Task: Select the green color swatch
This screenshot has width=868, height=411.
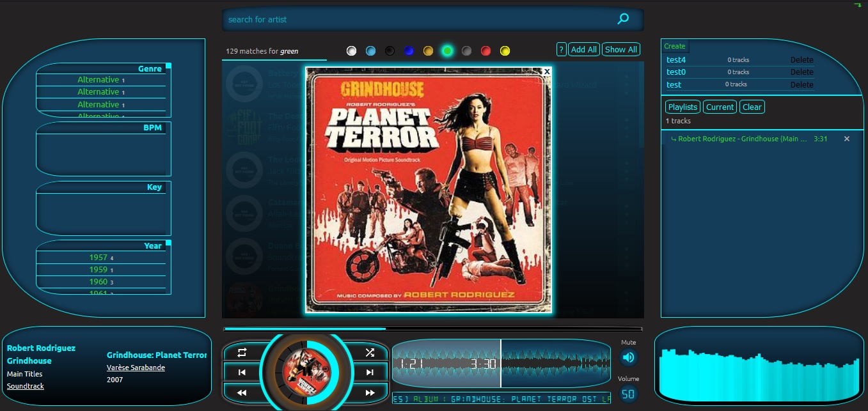Action: [x=447, y=50]
